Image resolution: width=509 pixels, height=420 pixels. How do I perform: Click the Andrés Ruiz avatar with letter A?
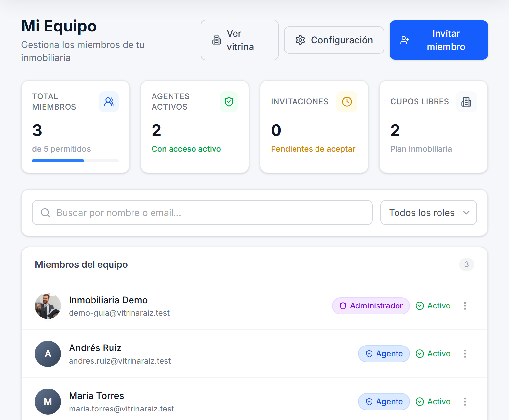48,354
